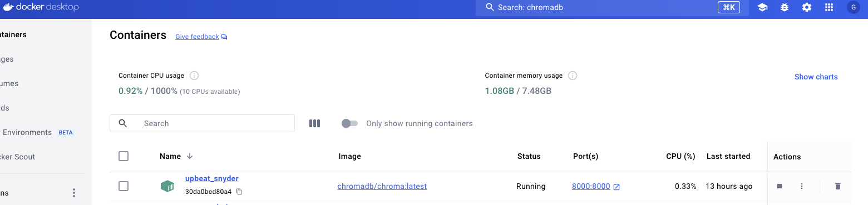Select all containers header checkbox

tap(124, 156)
